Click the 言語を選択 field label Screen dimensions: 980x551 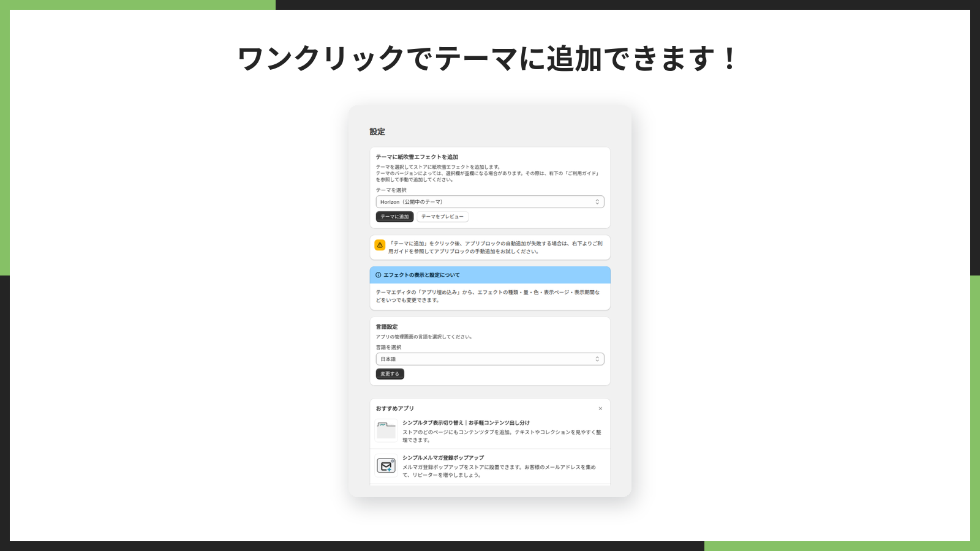[x=388, y=347]
